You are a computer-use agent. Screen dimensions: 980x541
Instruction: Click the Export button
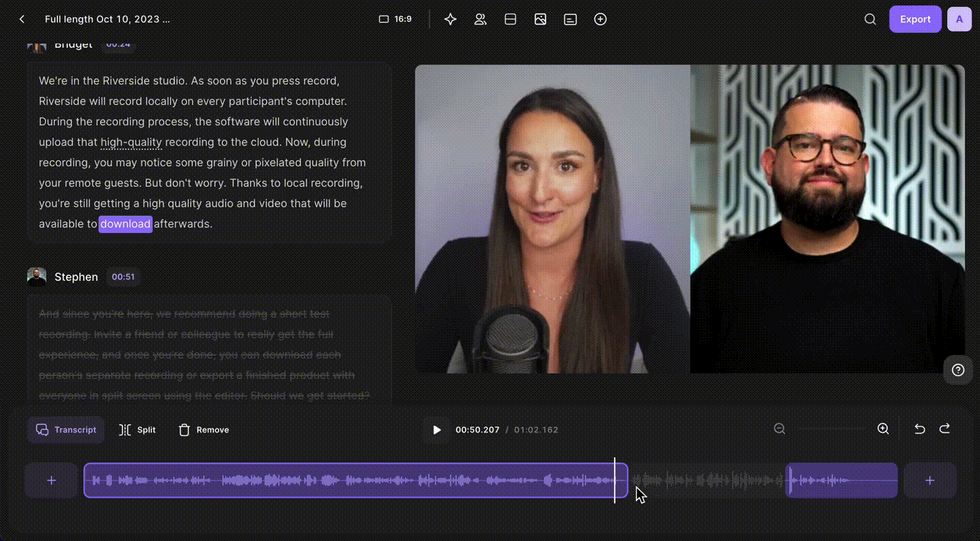coord(915,19)
